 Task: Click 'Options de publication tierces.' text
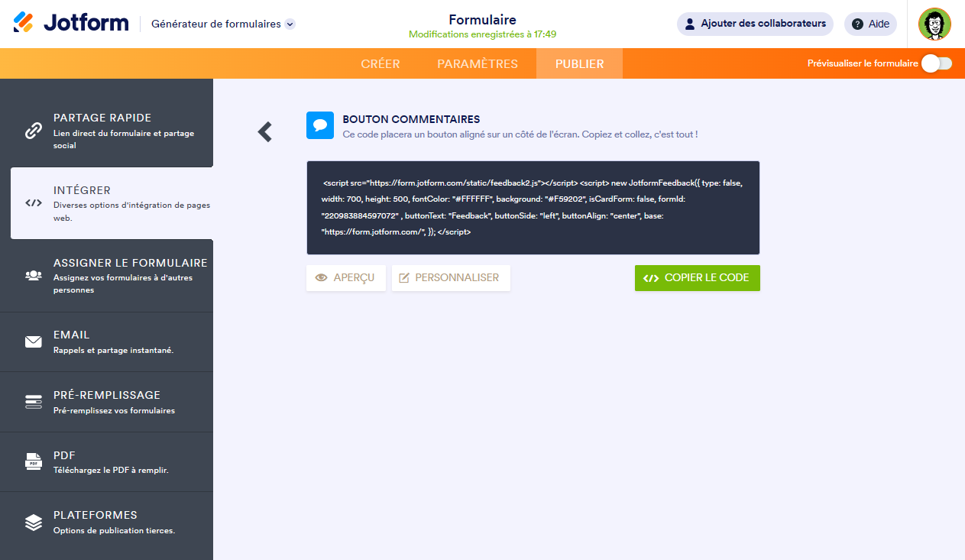[x=114, y=530]
